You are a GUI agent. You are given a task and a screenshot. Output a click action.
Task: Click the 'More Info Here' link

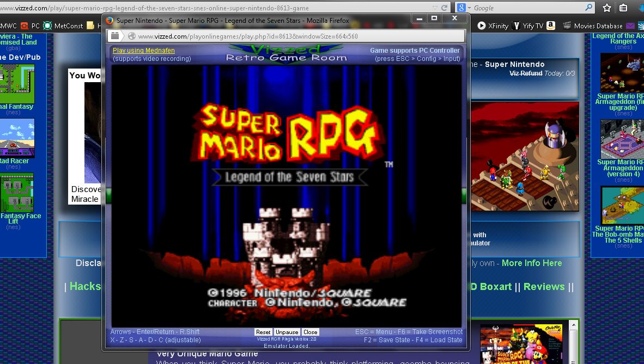point(531,263)
